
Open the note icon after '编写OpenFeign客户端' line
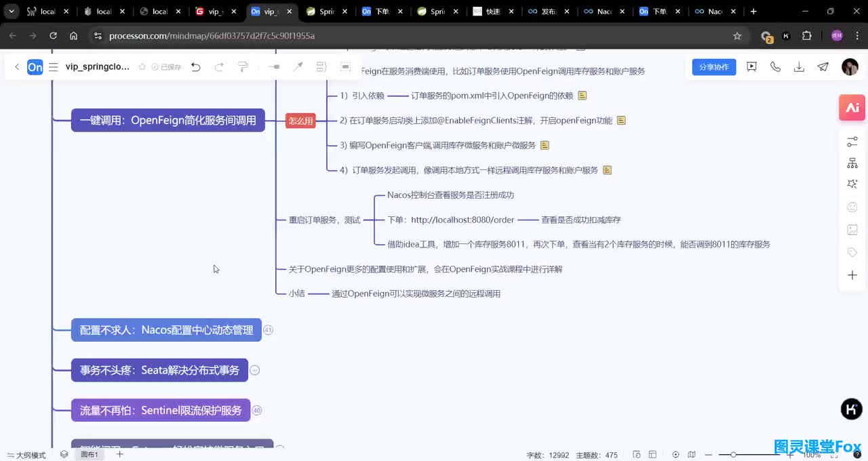coord(545,145)
